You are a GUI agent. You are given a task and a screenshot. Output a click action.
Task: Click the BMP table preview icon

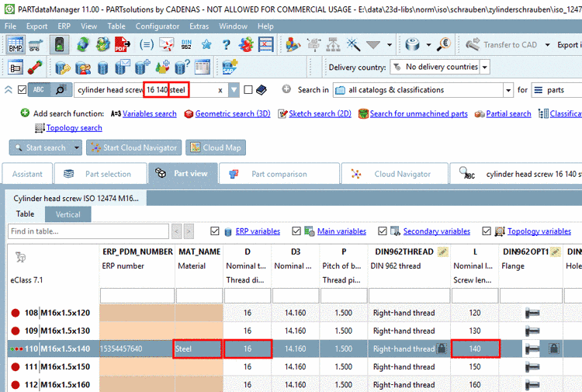coord(16,45)
